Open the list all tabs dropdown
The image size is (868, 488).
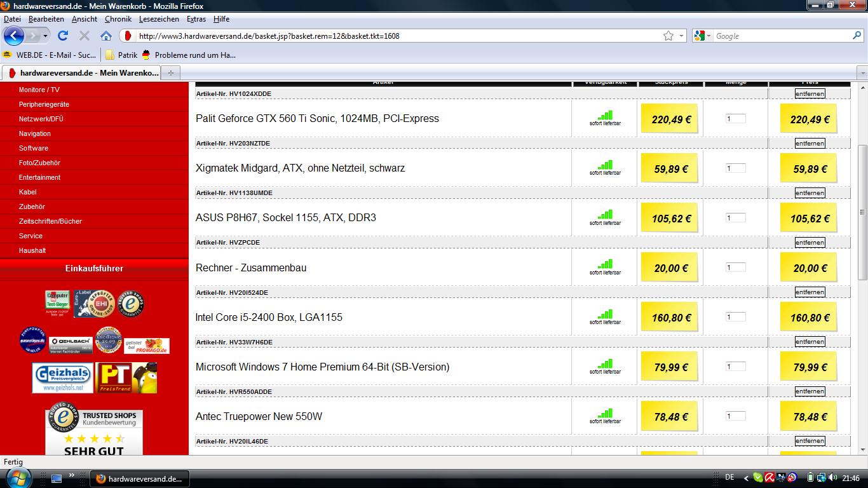(x=862, y=73)
